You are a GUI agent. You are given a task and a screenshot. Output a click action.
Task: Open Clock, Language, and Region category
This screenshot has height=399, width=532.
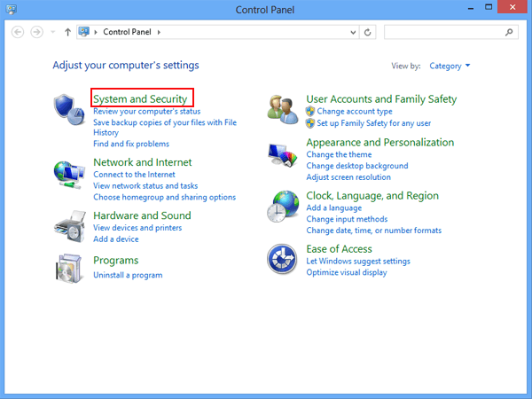pos(372,196)
